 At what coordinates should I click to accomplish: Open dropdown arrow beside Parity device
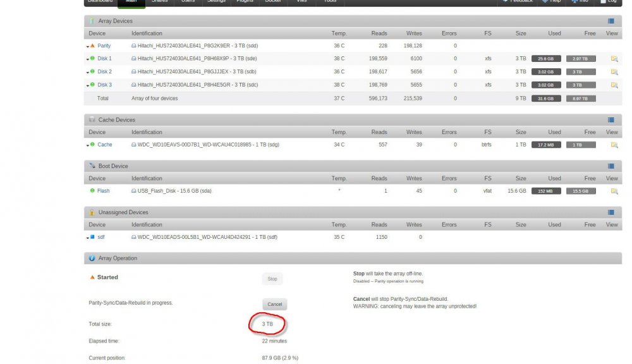coord(87,47)
